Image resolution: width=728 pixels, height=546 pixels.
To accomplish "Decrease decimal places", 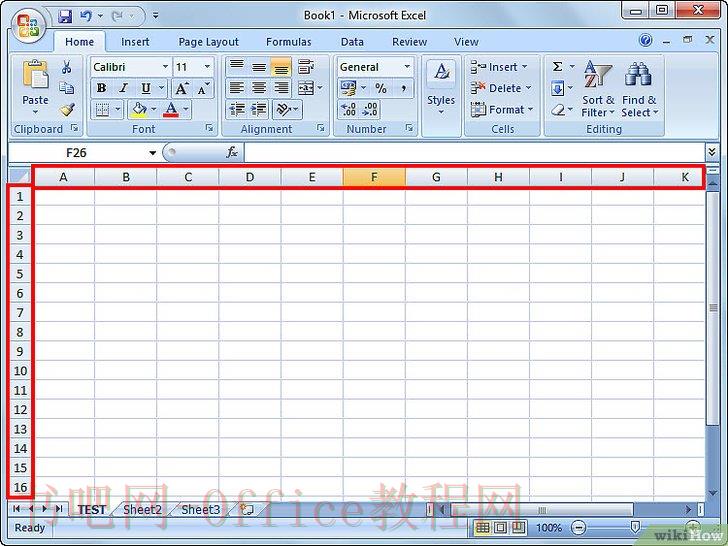I will click(370, 110).
